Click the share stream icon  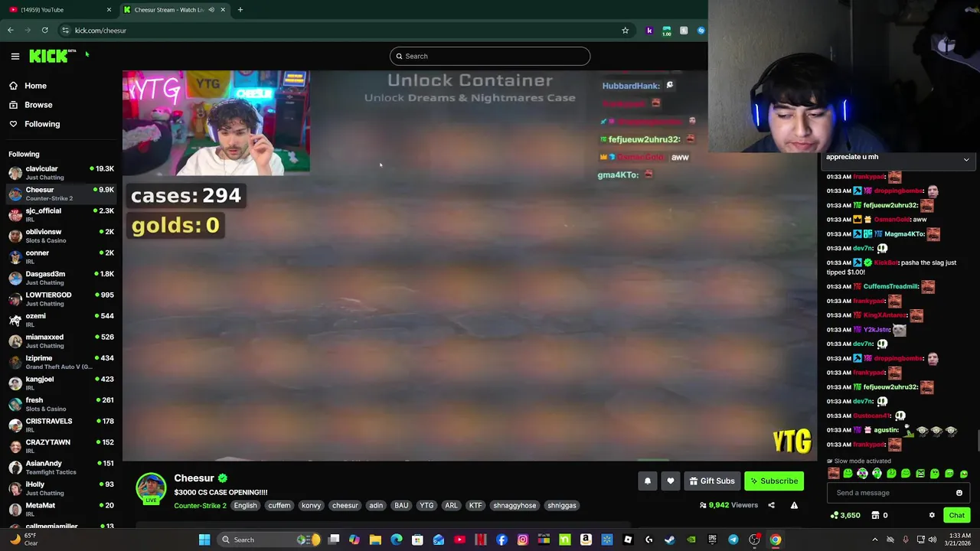tap(771, 505)
